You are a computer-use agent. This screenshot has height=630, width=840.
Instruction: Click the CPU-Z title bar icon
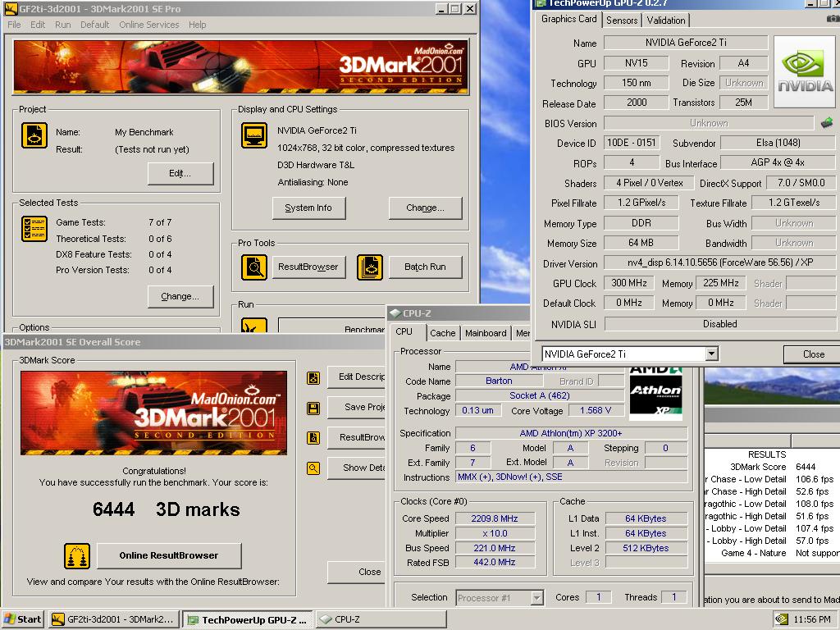pos(395,313)
